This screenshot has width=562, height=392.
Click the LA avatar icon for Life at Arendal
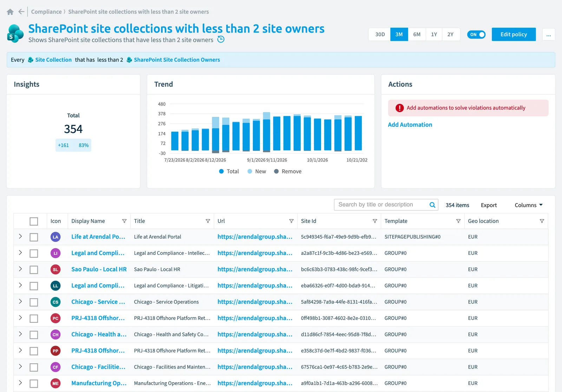(55, 237)
